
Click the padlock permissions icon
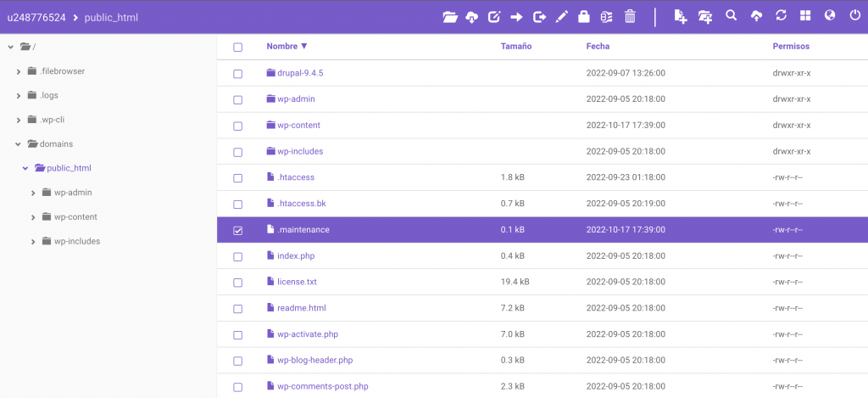pos(584,16)
